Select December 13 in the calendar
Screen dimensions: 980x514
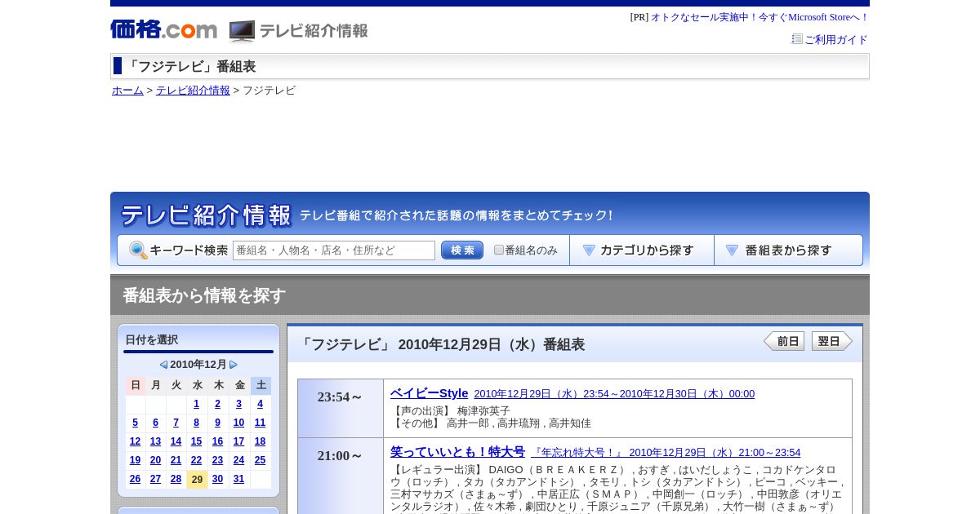tap(155, 441)
